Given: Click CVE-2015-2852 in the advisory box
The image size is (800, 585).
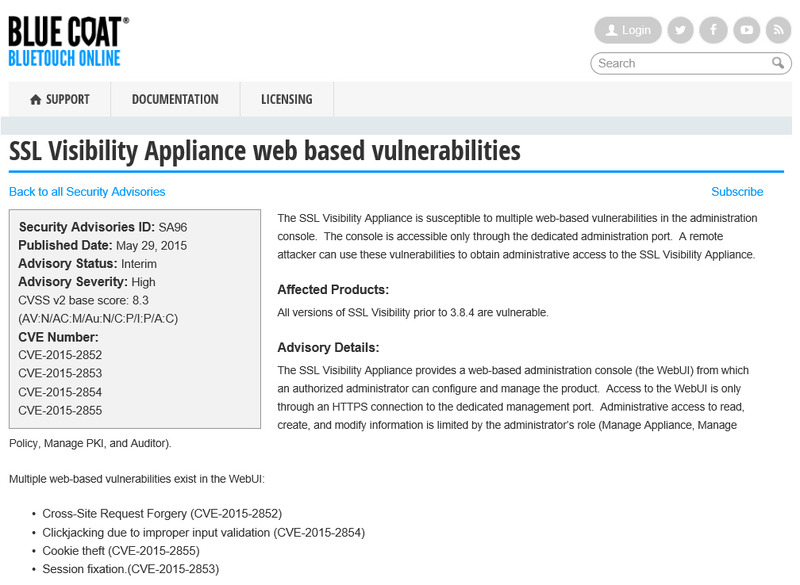Looking at the screenshot, I should (60, 355).
